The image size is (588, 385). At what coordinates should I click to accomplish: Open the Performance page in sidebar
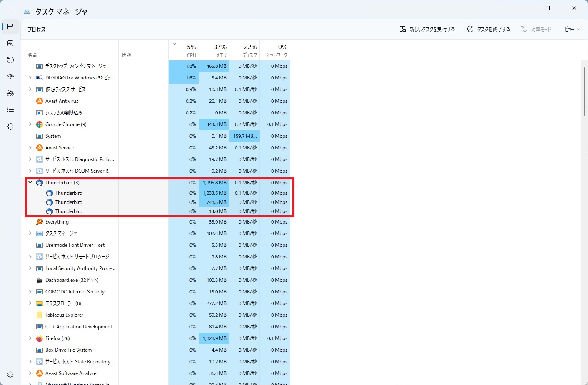pyautogui.click(x=10, y=43)
